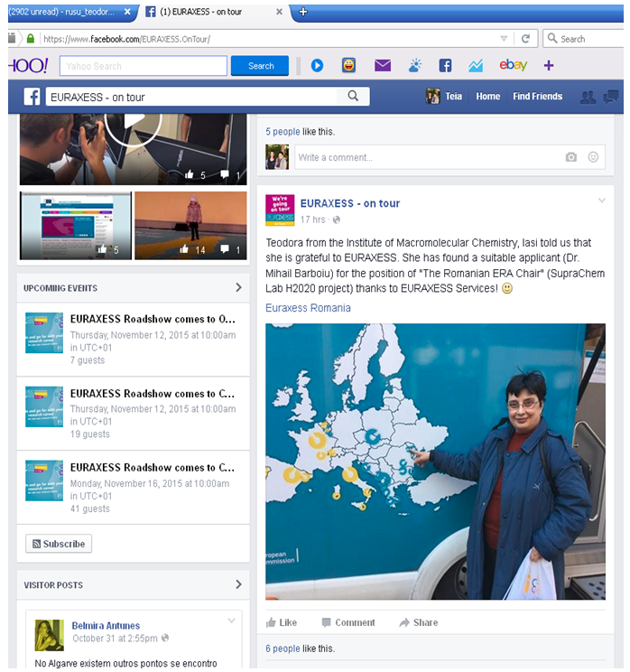Viewport: 630px width, 672px height.
Task: Click the Yahoo toolbar Search button
Action: [261, 66]
